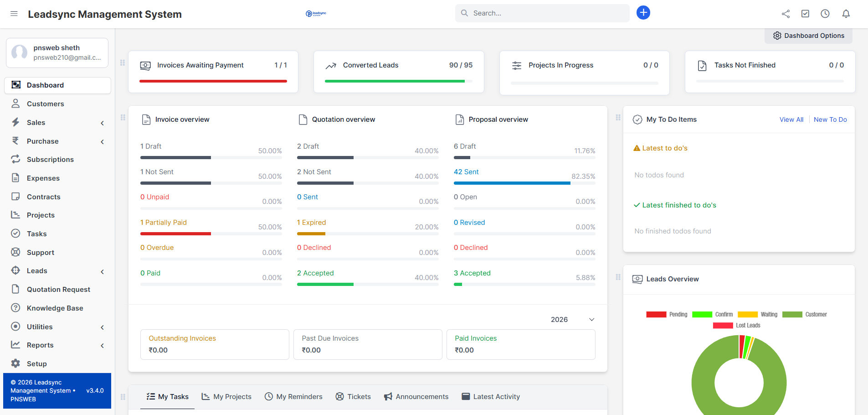Select Contracts from the sidebar

pyautogui.click(x=43, y=197)
